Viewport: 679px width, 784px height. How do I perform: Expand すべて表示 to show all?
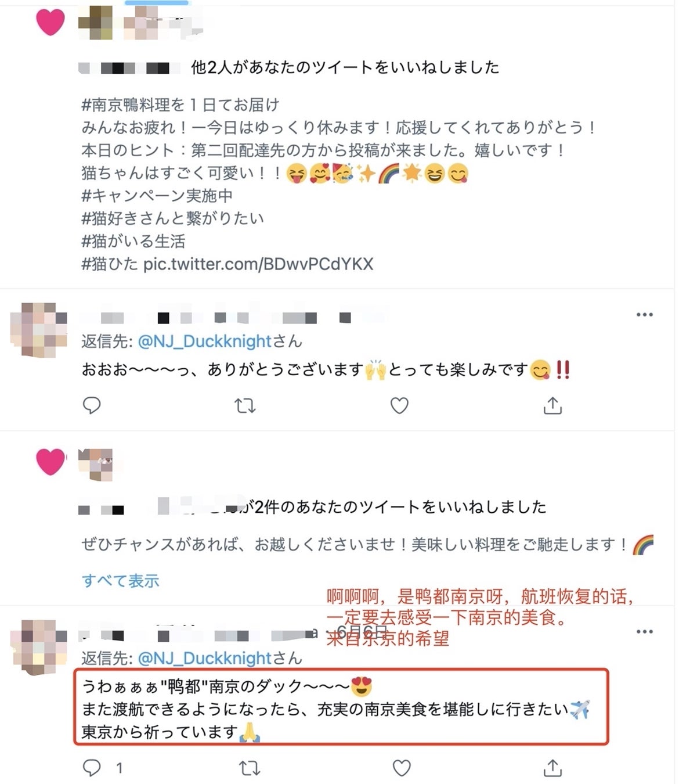tap(120, 581)
